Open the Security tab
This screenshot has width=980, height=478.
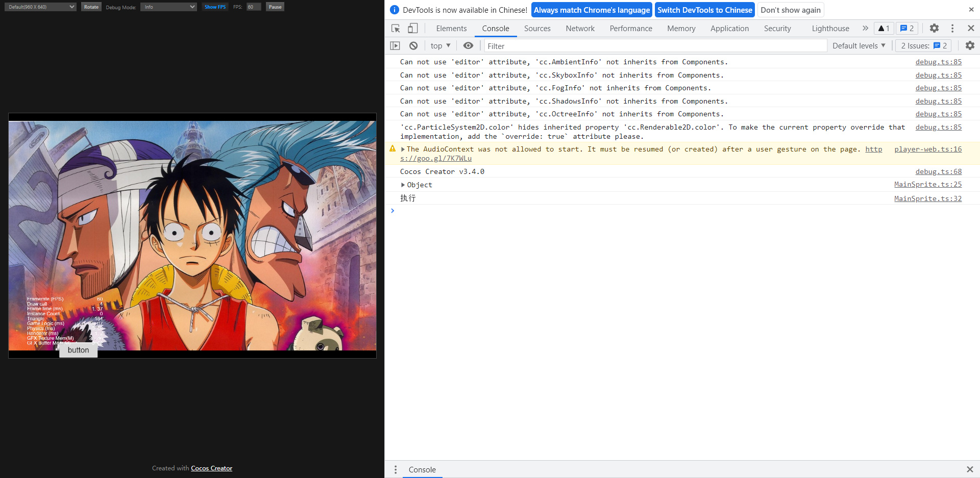(777, 29)
